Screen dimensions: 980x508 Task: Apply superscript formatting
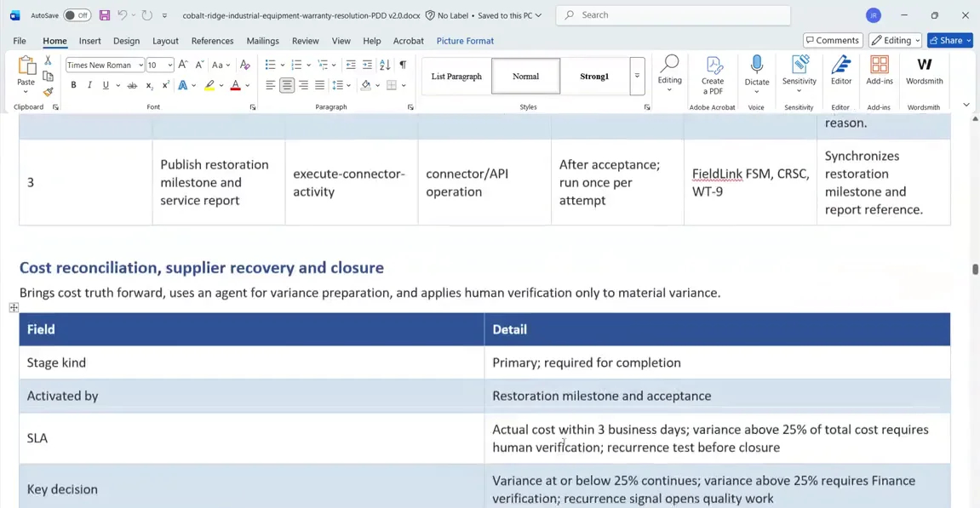[166, 85]
